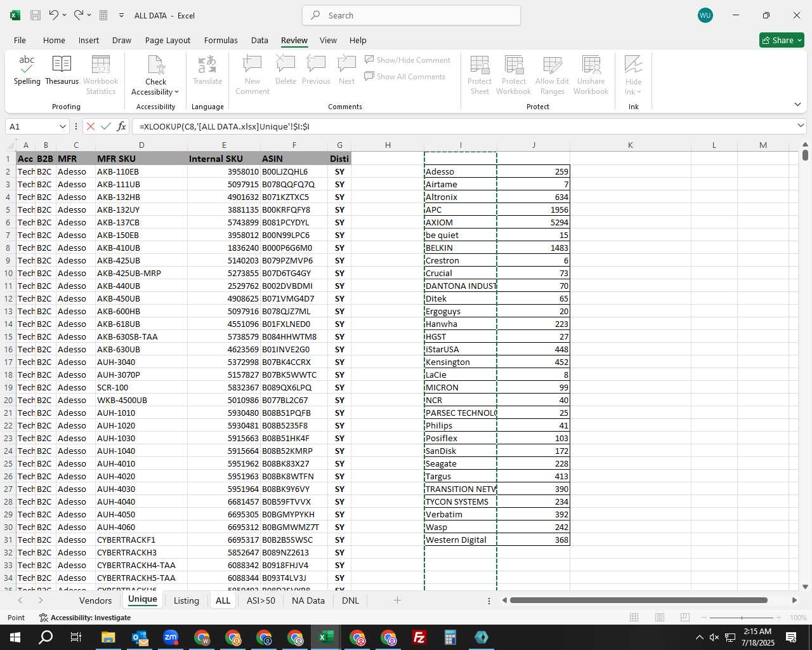Screen dimensions: 812x650
Task: Toggle Show/Hide Comment
Action: (x=407, y=60)
